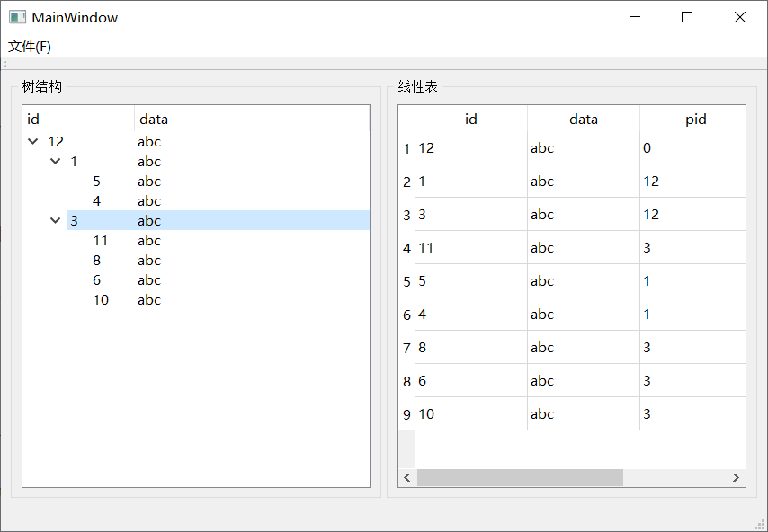Click the horizontal scrollbar thumb of the table
This screenshot has height=532, width=768.
(x=520, y=478)
